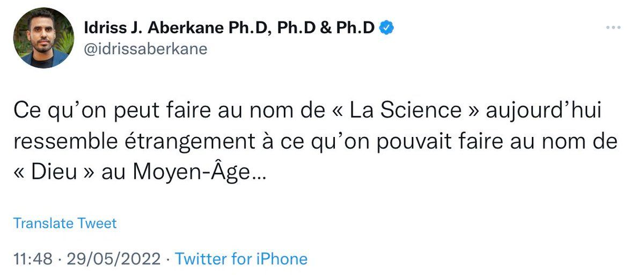Open the Twitter for iPhone source link
Viewport: 644px width, 275px height.
[241, 259]
